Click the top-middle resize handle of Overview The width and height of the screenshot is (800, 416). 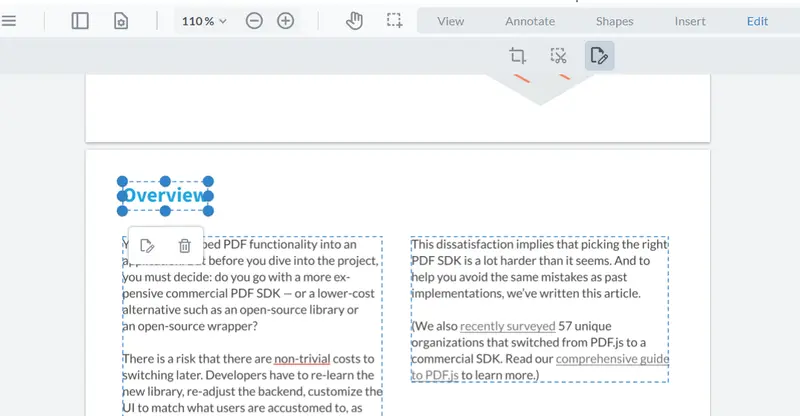tap(165, 181)
